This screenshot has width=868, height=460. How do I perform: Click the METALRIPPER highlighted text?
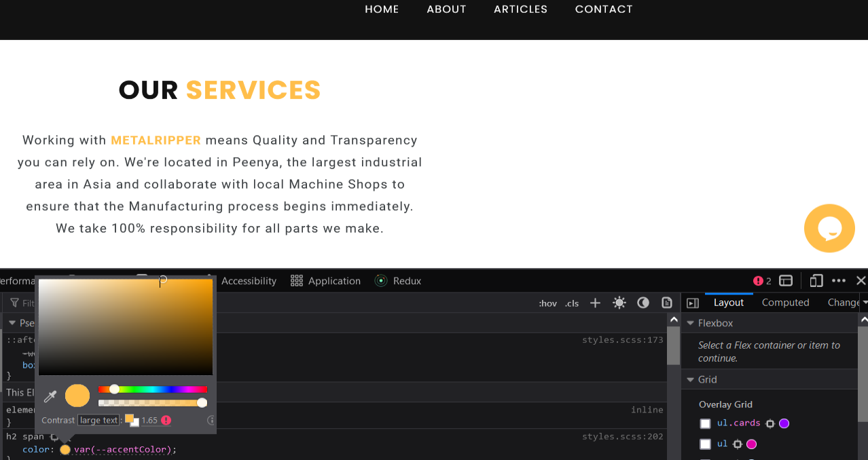[156, 140]
